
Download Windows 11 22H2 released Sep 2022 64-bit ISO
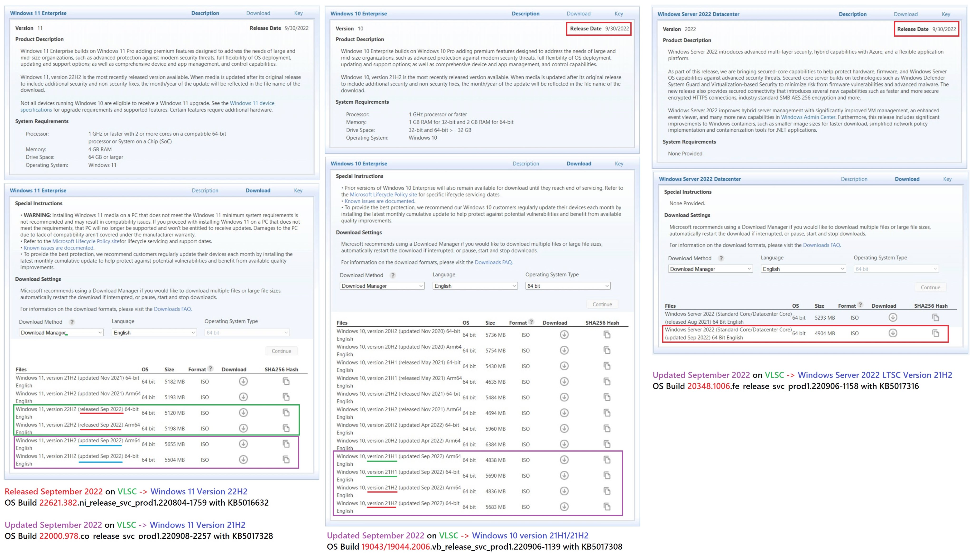243,413
